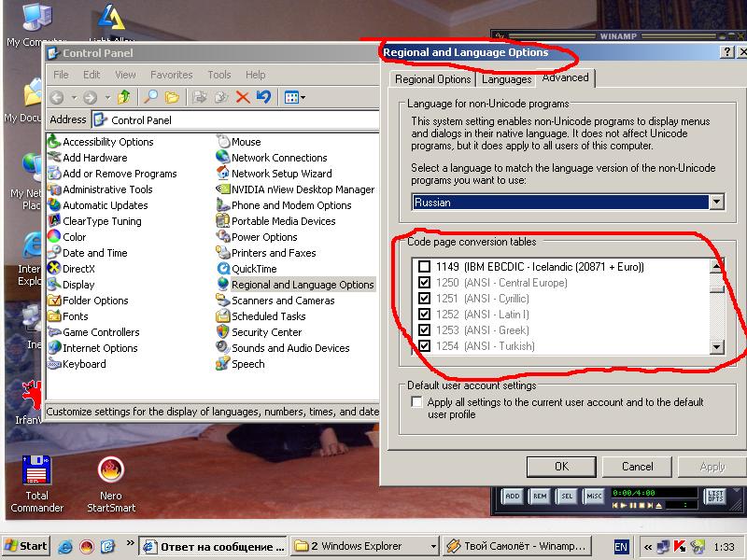Open Game Controllers item
Screen dimensions: 747x560
pyautogui.click(x=94, y=332)
